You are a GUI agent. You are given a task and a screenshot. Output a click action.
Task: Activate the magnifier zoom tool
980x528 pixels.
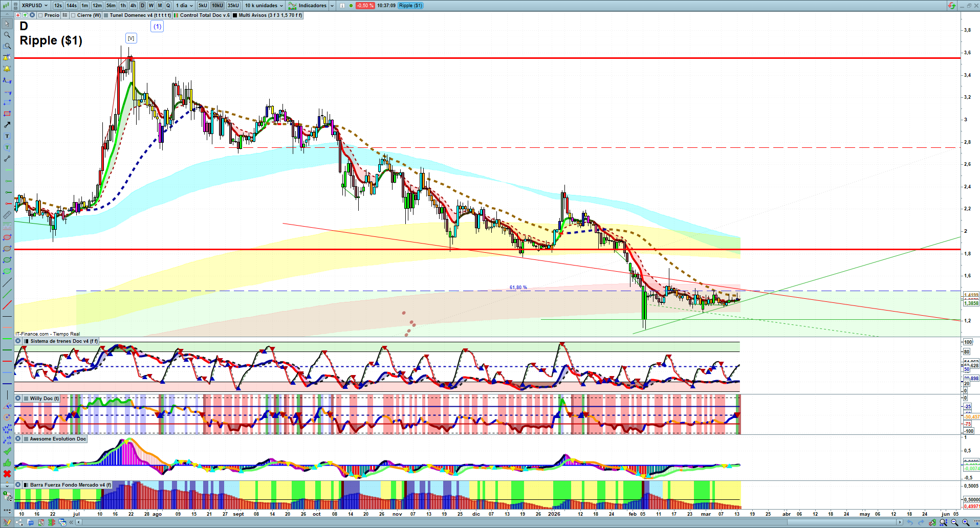7,35
